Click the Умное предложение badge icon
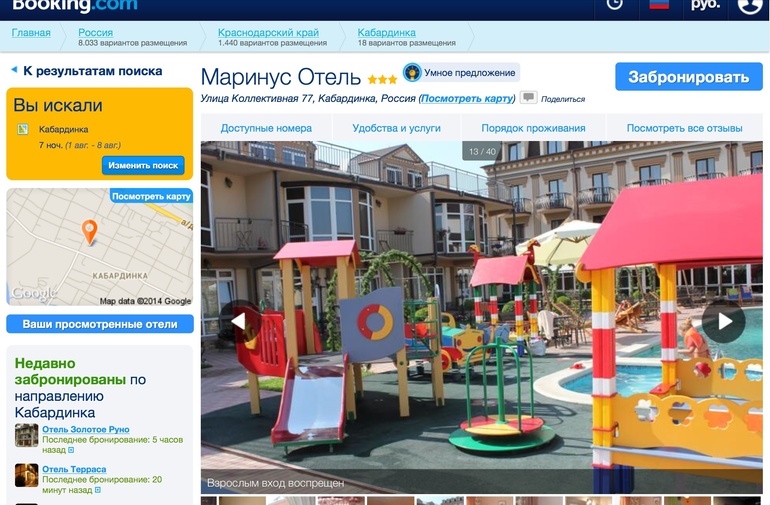 pos(411,73)
